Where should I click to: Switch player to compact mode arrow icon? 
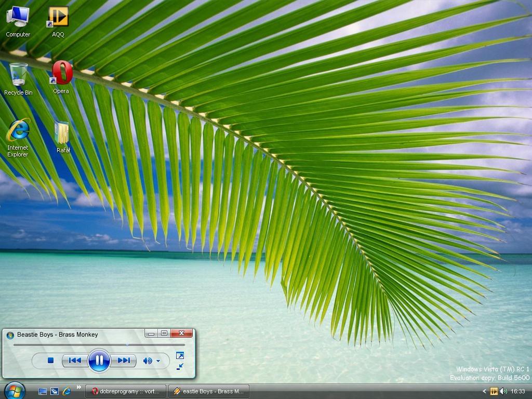[180, 367]
